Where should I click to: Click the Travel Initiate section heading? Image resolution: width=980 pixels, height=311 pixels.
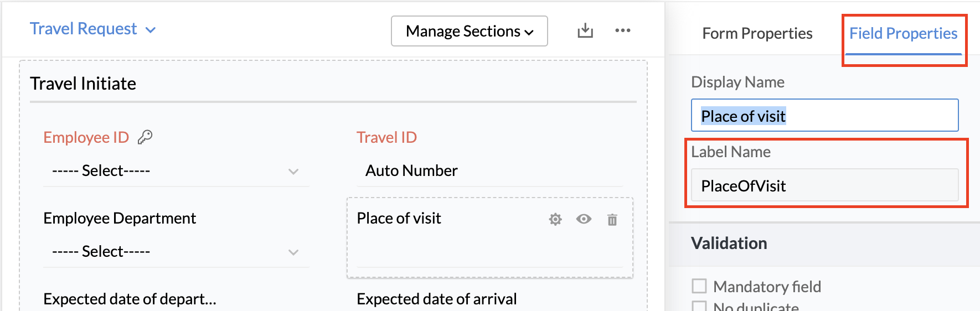pos(83,84)
